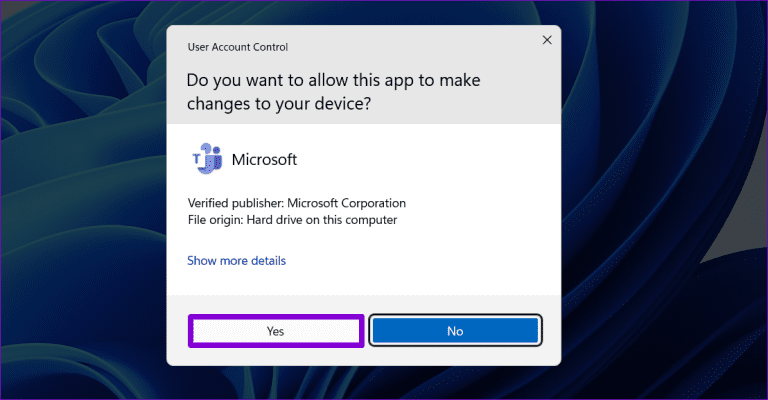Choose No to deny the app
The height and width of the screenshot is (400, 768).
(x=455, y=331)
